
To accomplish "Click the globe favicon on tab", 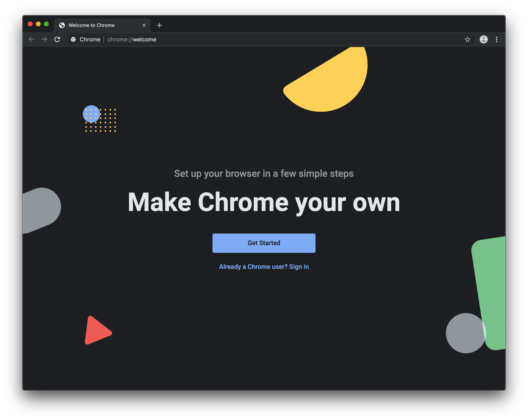I will click(x=62, y=25).
